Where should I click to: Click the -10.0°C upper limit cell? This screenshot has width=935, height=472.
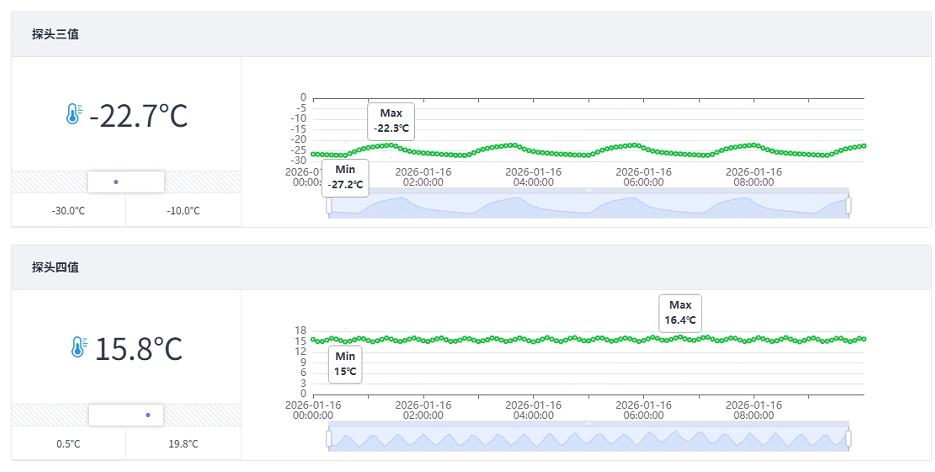click(183, 211)
